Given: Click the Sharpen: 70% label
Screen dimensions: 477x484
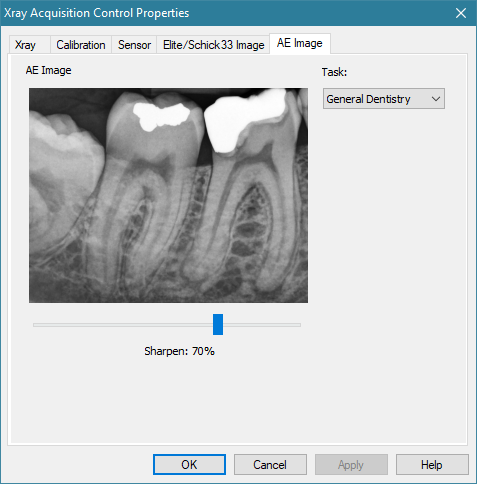Looking at the screenshot, I should tap(179, 351).
